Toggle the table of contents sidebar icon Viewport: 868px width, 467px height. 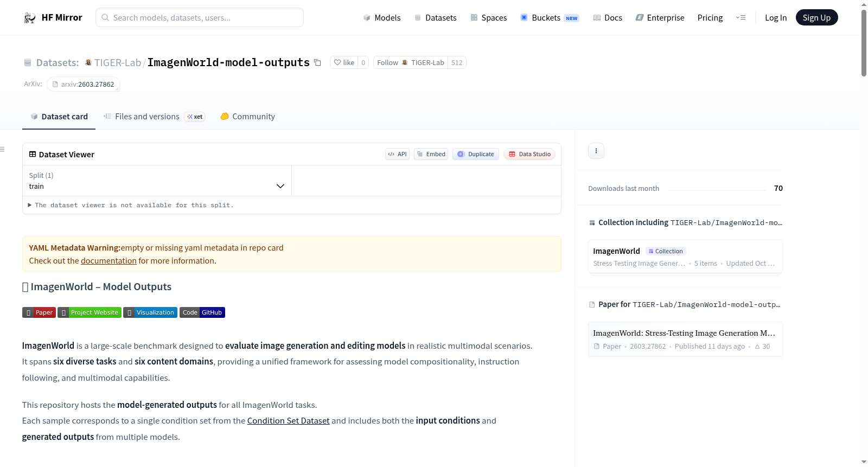[3, 149]
